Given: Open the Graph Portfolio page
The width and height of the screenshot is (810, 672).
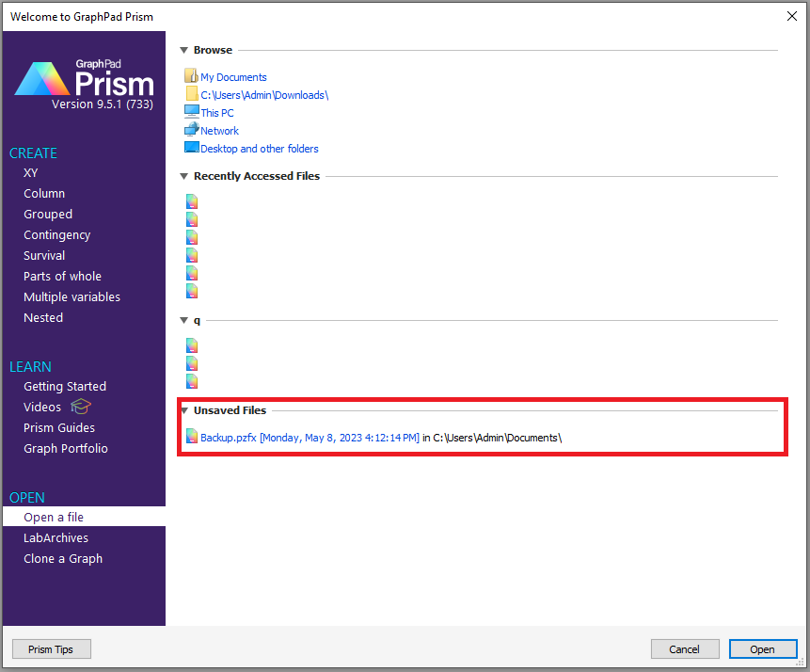Looking at the screenshot, I should pyautogui.click(x=66, y=449).
